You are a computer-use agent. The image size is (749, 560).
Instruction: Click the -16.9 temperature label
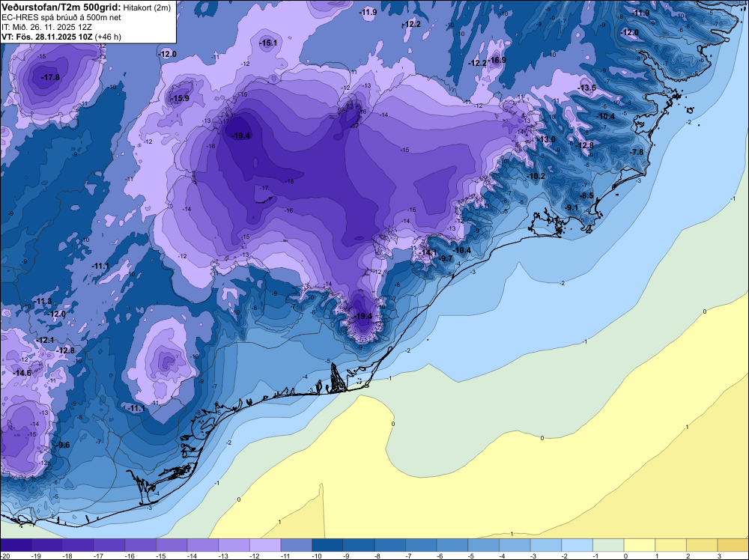497,60
